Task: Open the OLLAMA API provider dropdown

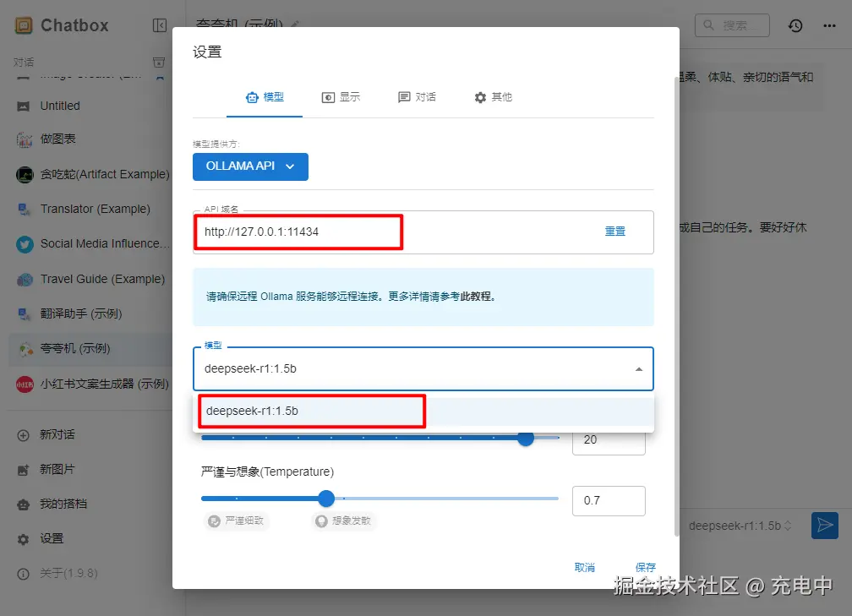Action: coord(250,166)
